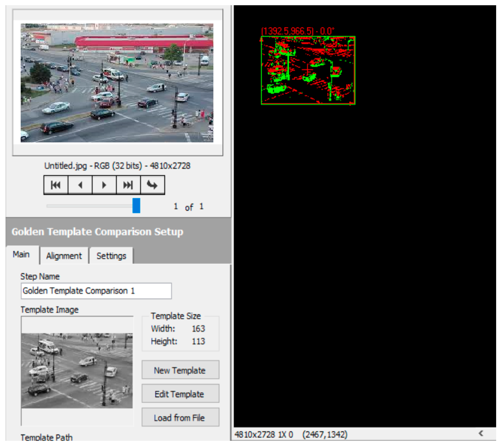
Task: Click the traffic intersection image thumbnail
Action: pos(117,83)
